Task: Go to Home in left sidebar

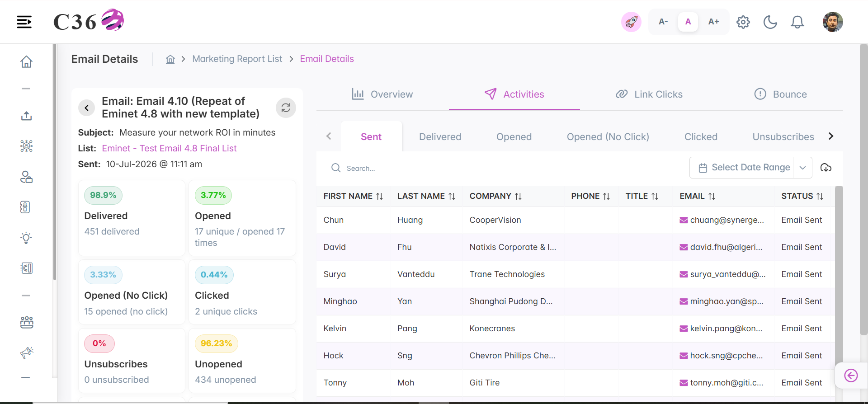Action: 26,61
